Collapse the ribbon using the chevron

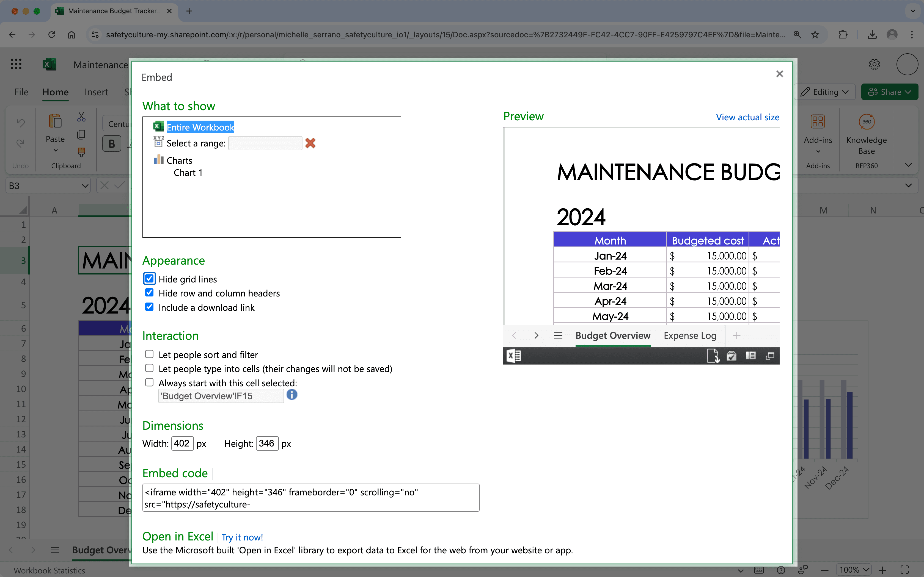(908, 165)
